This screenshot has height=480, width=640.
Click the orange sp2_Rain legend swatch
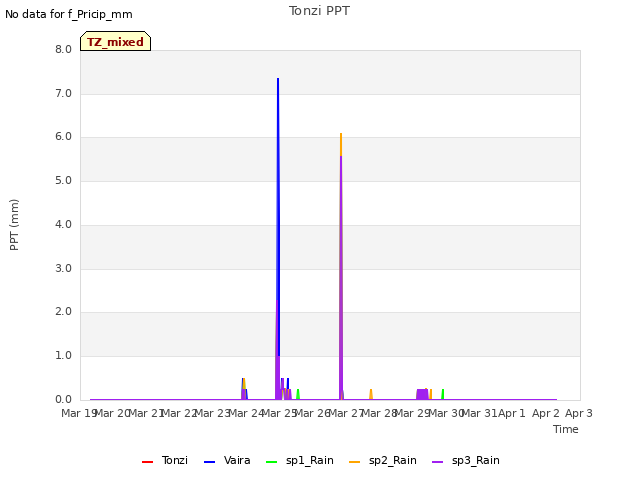coord(355,462)
